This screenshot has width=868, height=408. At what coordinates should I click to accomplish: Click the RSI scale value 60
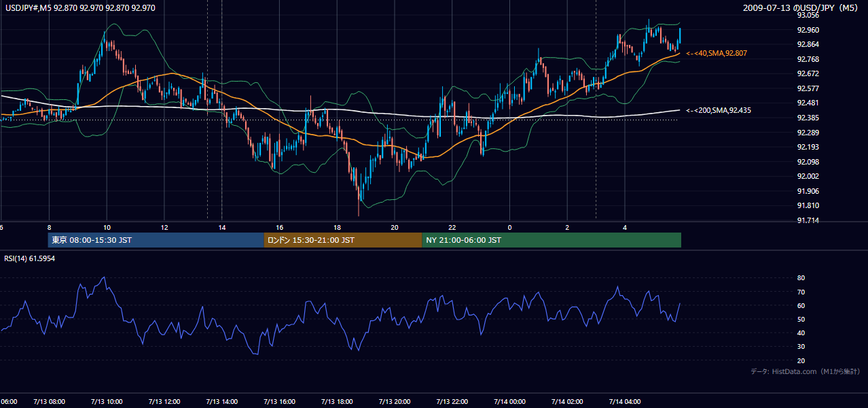tap(801, 305)
